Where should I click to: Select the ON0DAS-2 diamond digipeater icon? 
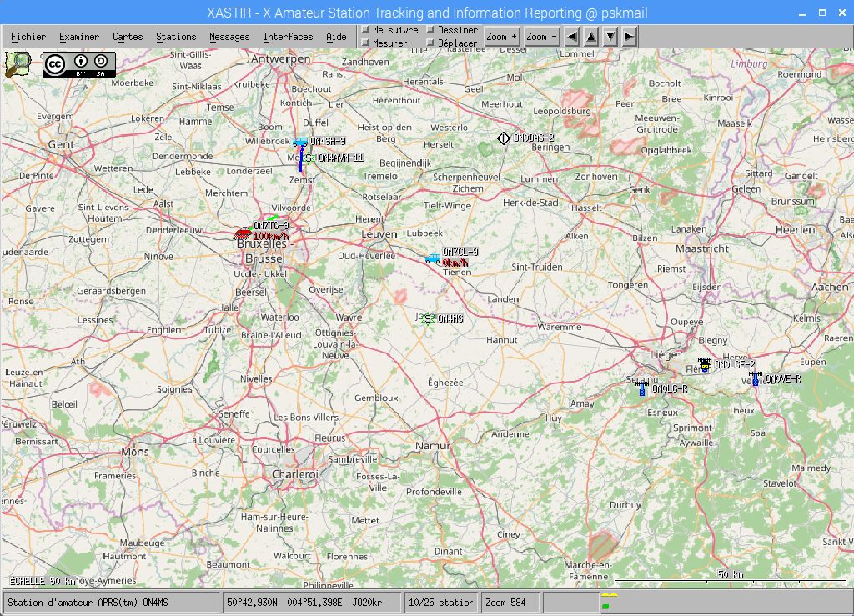(x=503, y=138)
